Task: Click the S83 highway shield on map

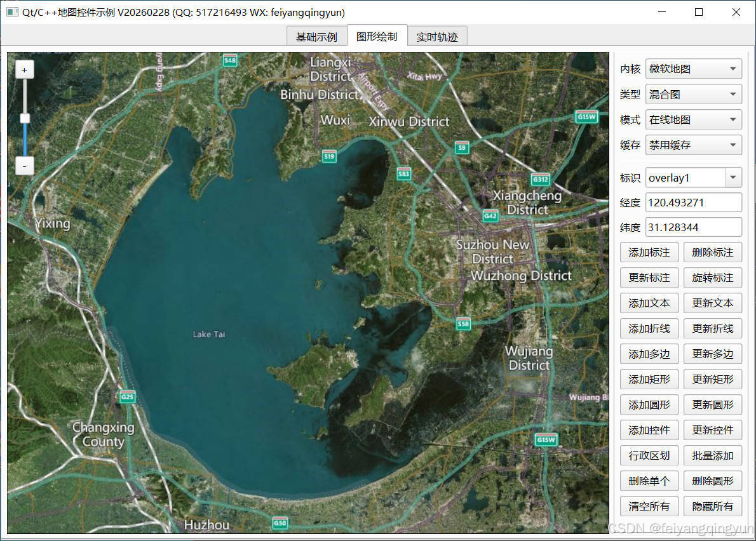Action: [x=404, y=174]
